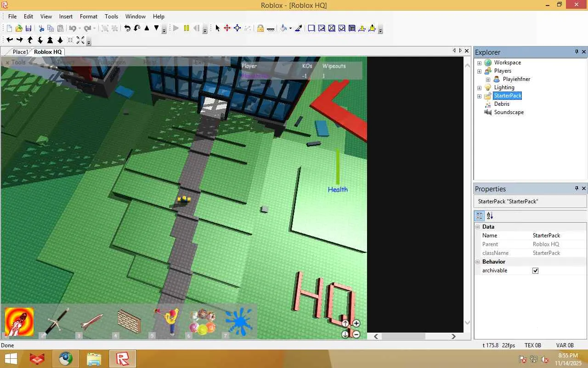Click the New document icon
Image resolution: width=588 pixels, height=368 pixels.
pos(9,29)
